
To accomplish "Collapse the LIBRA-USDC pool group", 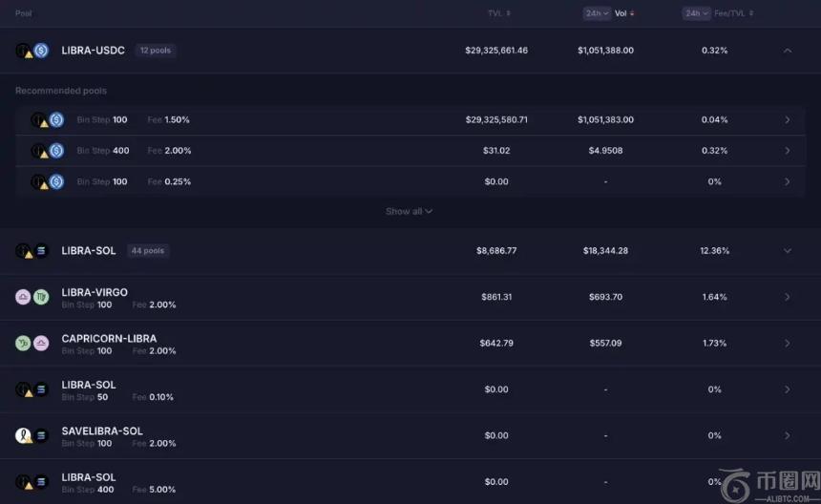I will (x=787, y=51).
